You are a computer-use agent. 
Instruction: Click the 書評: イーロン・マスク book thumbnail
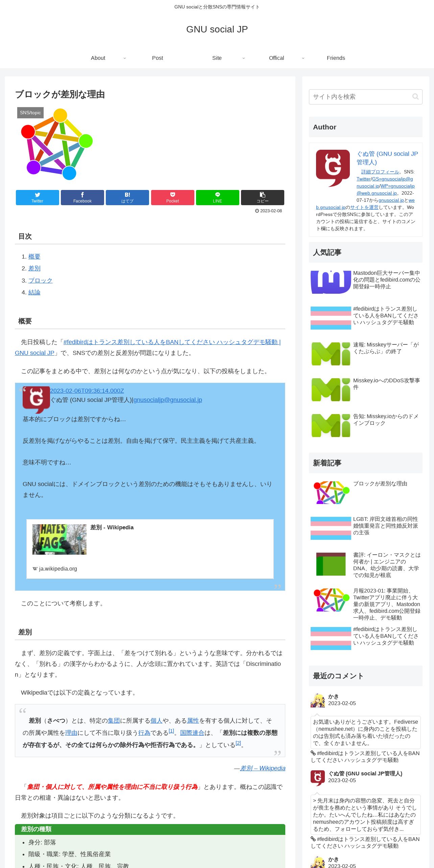331,564
